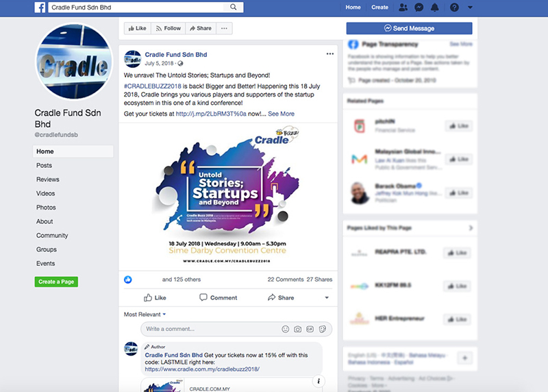Click the Send Message button
The image size is (548, 392).
click(409, 28)
